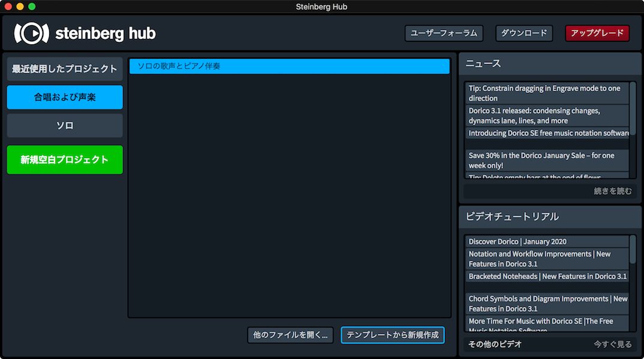Select the ソロ template category
Image resolution: width=644 pixels, height=359 pixels.
point(65,125)
